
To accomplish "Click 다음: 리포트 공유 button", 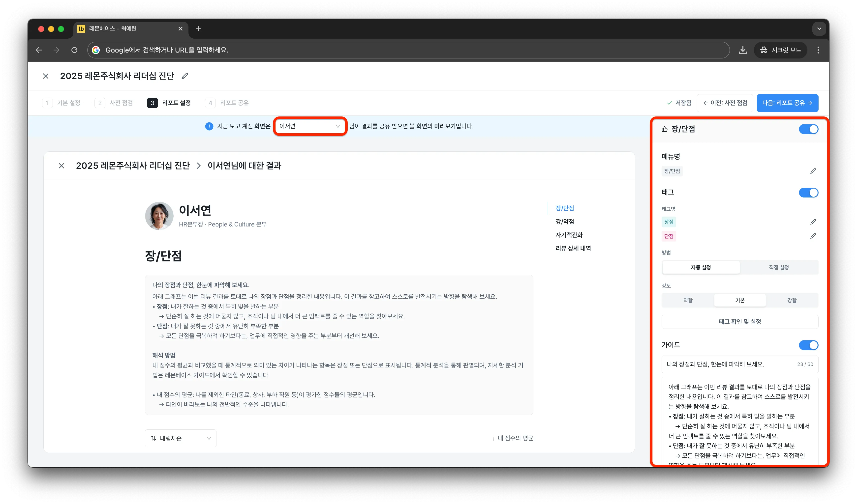I will coord(787,103).
